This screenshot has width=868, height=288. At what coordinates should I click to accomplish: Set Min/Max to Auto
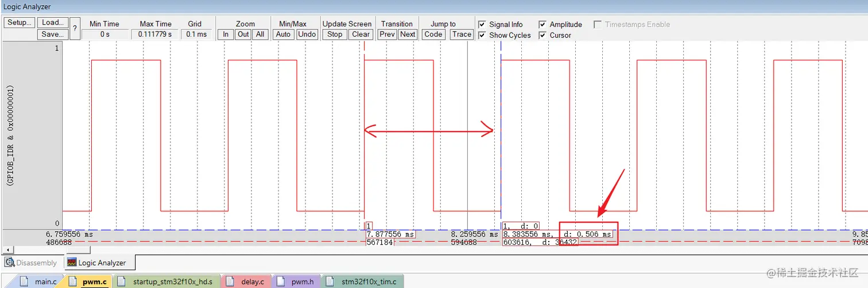pos(284,34)
